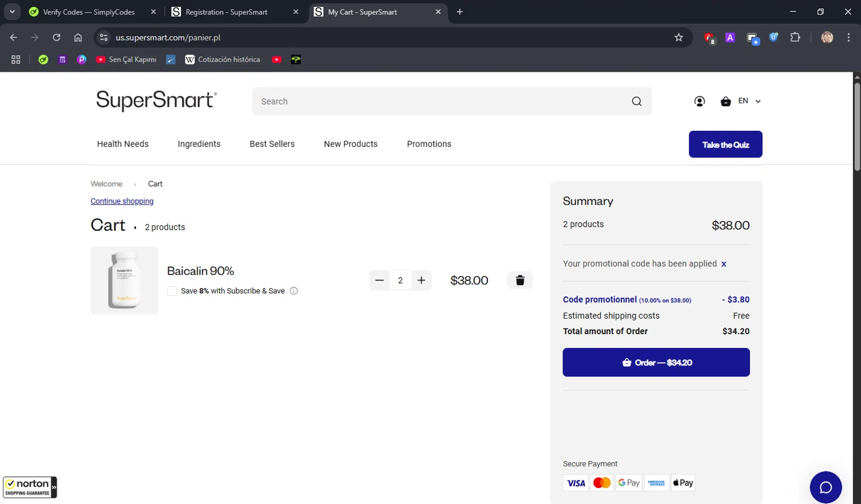Increase Baicalin quantity with plus button

pos(421,280)
